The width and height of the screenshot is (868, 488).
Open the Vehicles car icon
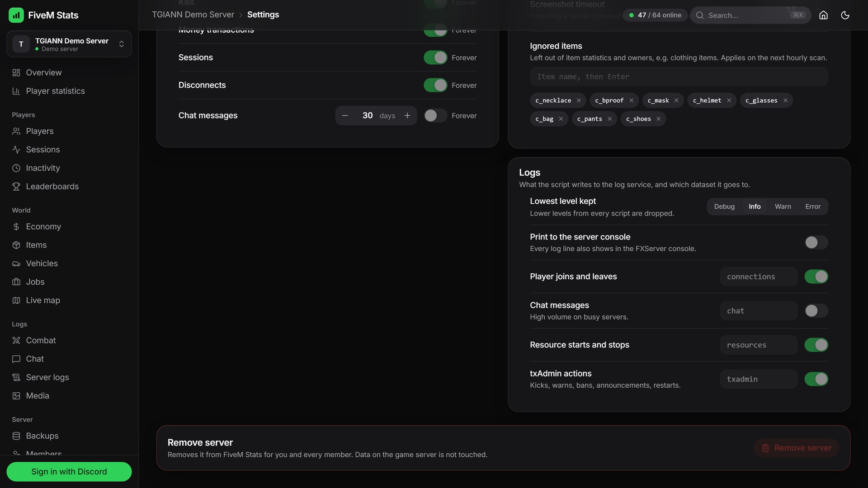point(16,263)
